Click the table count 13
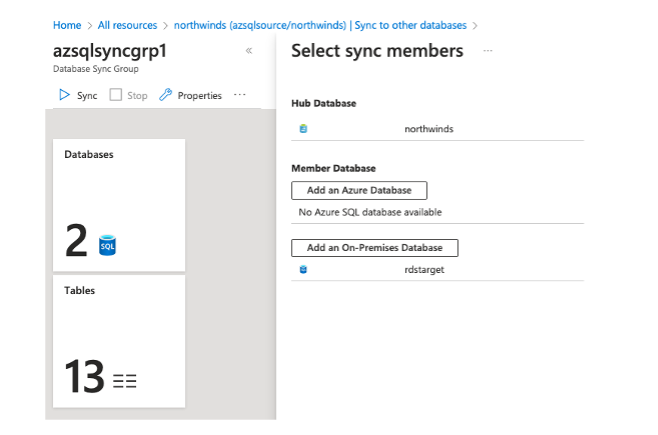 [x=84, y=376]
